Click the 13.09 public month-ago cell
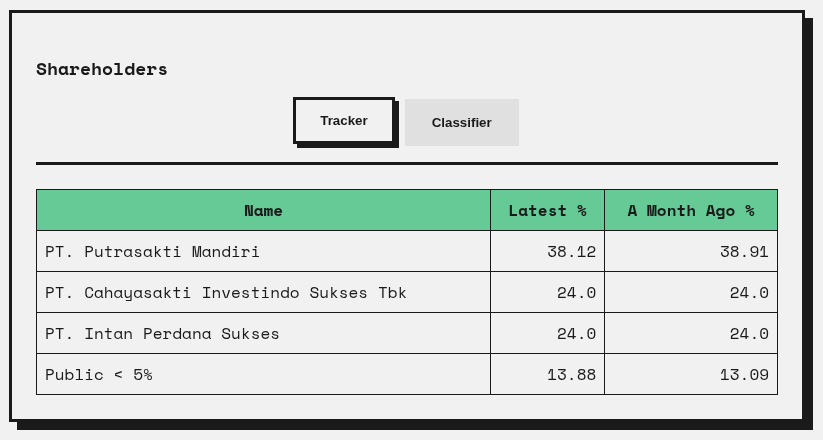The width and height of the screenshot is (823, 440). pyautogui.click(x=744, y=375)
